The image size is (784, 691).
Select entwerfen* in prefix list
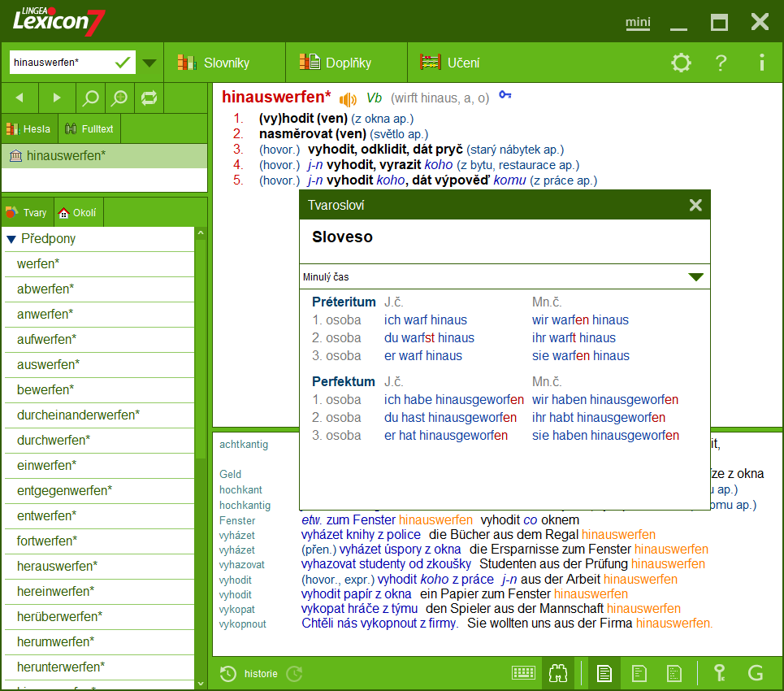(99, 516)
